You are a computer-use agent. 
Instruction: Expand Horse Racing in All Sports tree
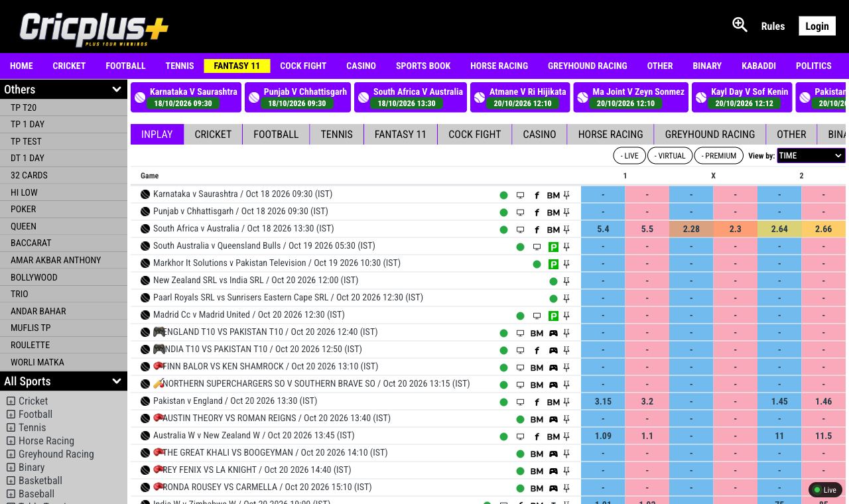coord(11,441)
